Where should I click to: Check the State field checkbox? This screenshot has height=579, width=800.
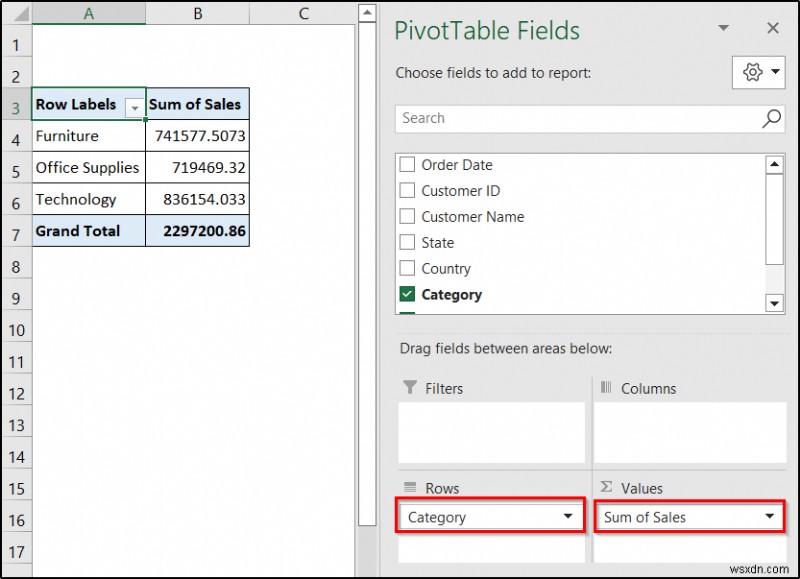tap(408, 242)
